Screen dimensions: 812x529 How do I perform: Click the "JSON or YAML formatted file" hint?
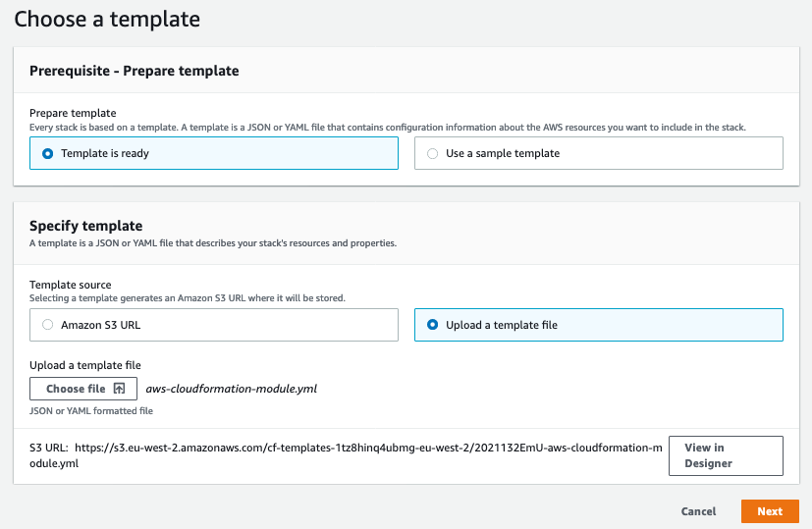(x=91, y=410)
